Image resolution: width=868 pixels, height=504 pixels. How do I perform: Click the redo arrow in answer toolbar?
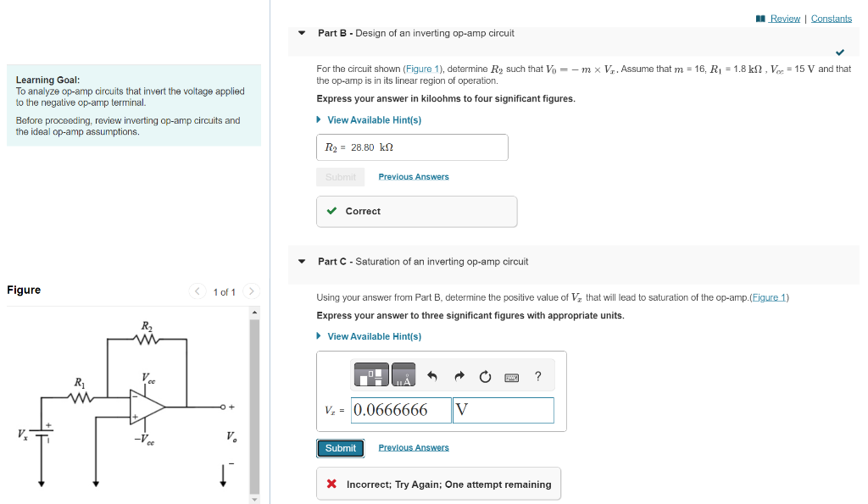click(459, 374)
